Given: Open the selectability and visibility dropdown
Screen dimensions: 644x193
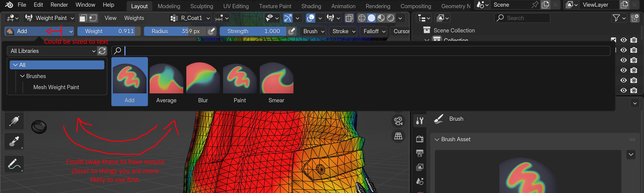Looking at the screenshot, I should (x=272, y=18).
